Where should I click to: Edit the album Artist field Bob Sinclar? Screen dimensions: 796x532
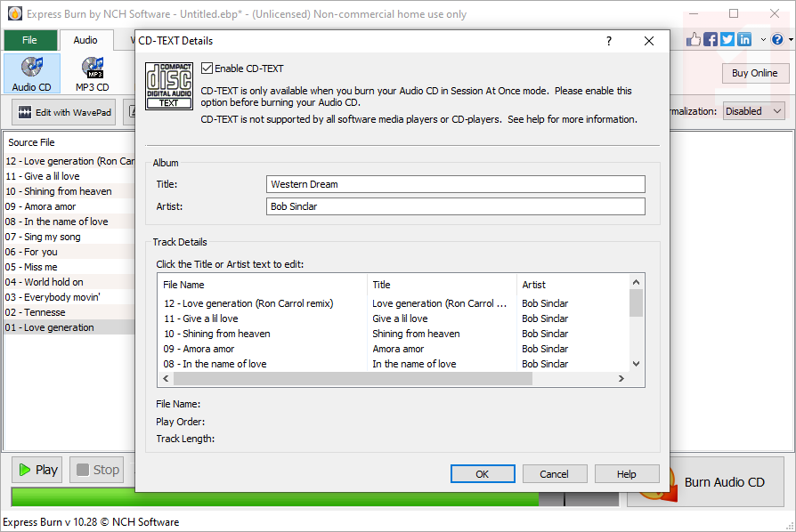[x=455, y=206]
